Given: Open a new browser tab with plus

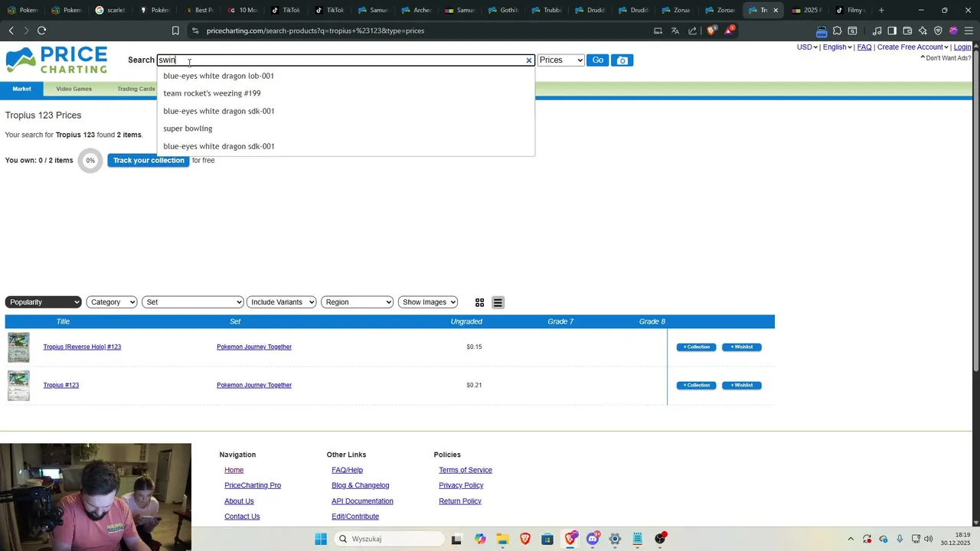Looking at the screenshot, I should coord(881,10).
